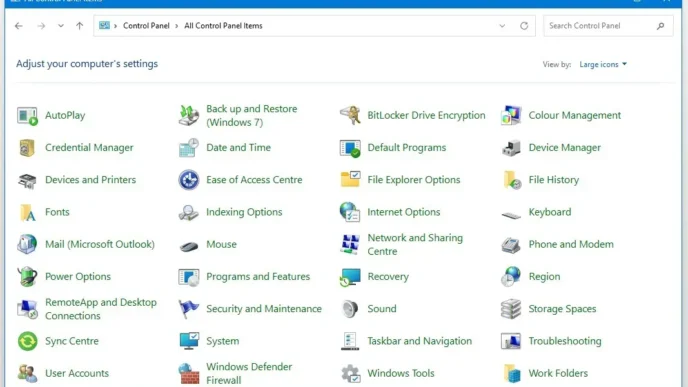This screenshot has height=387, width=688.
Task: Click the search magnifier button
Action: coord(660,26)
